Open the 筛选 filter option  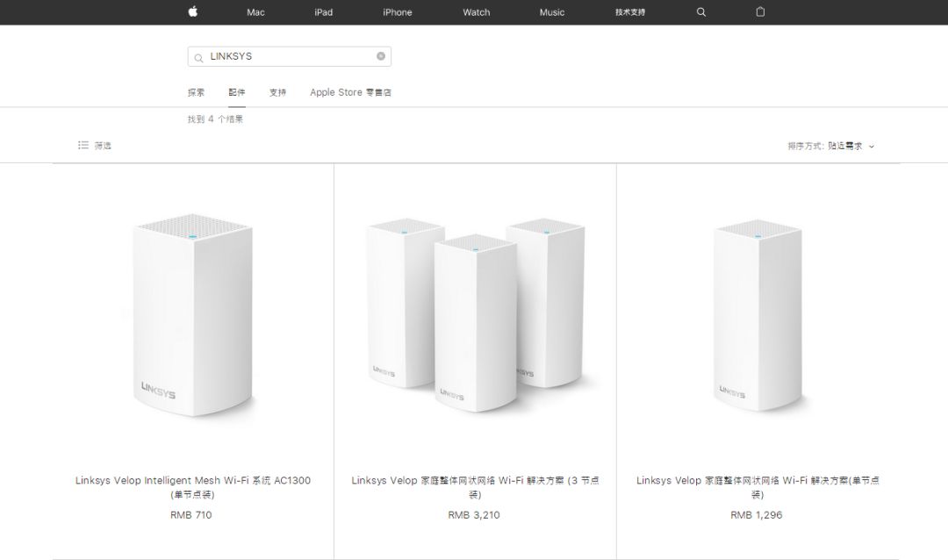coord(103,146)
